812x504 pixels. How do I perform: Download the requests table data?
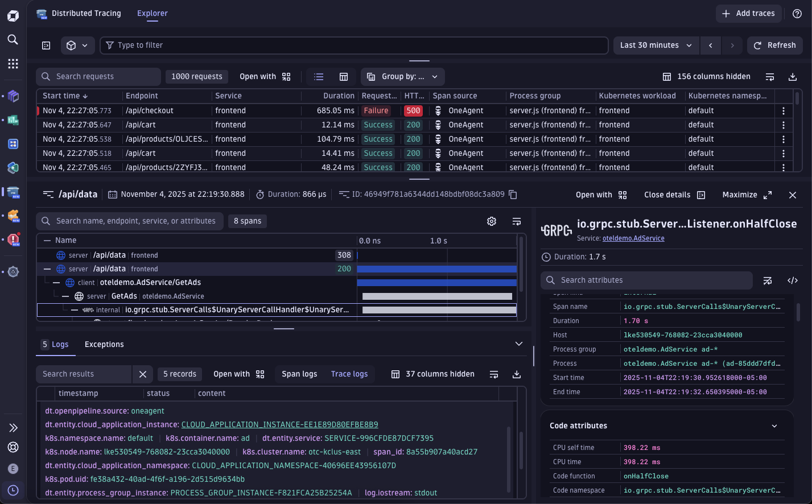792,77
